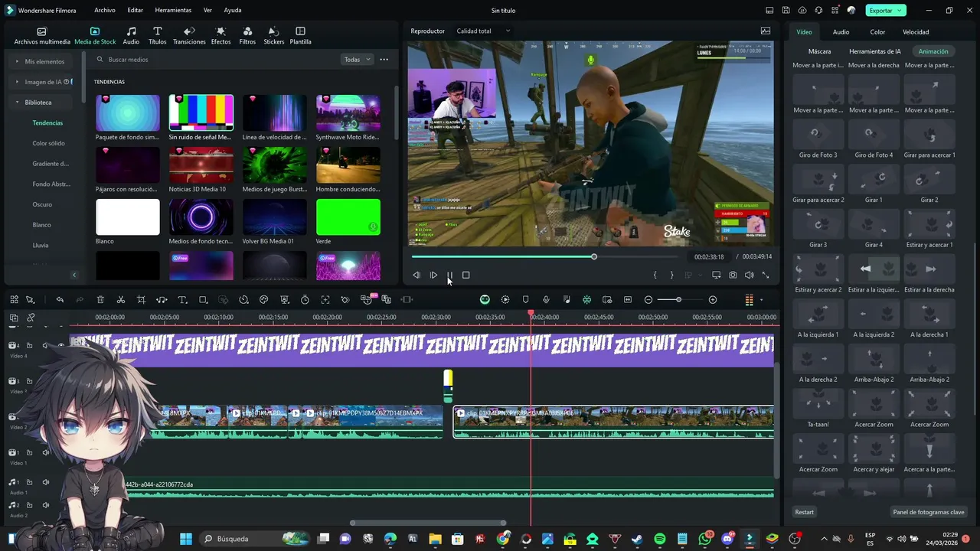This screenshot has height=551, width=980.
Task: Click the Restart button
Action: click(x=804, y=512)
